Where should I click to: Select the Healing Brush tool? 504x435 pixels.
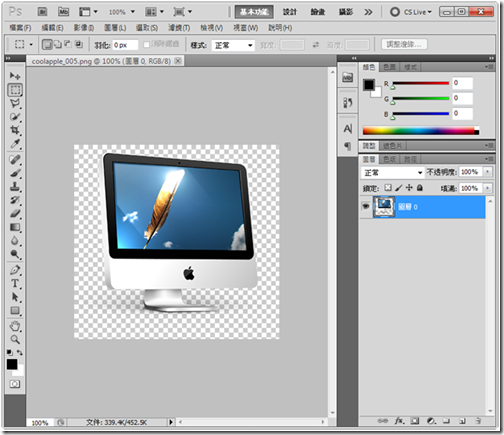tap(15, 160)
